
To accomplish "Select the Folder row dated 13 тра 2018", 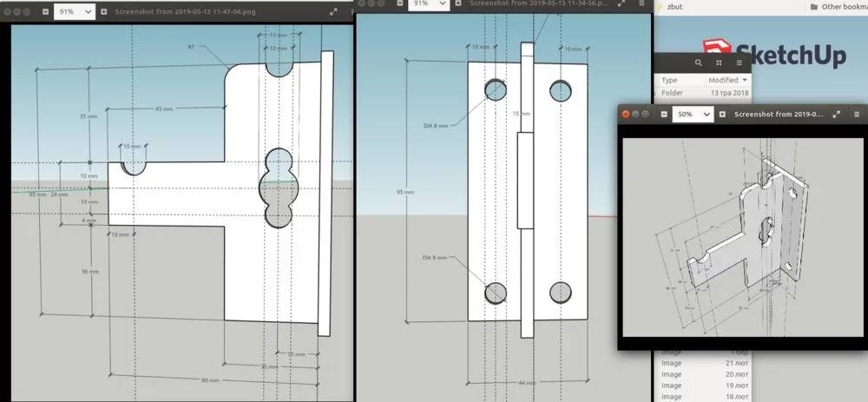I will point(703,93).
